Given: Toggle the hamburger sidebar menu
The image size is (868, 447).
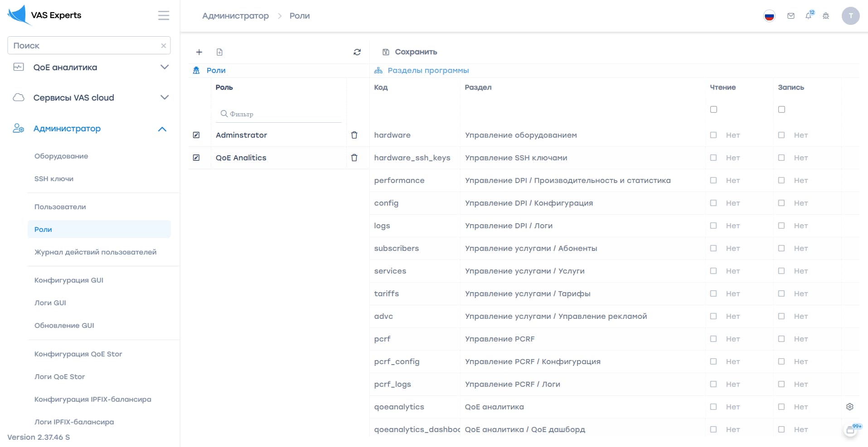Looking at the screenshot, I should pyautogui.click(x=164, y=15).
